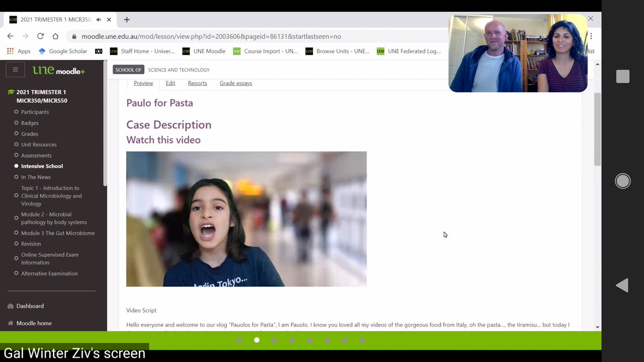Open Badges in the sidebar
Viewport: 644px width, 362px height.
click(30, 123)
